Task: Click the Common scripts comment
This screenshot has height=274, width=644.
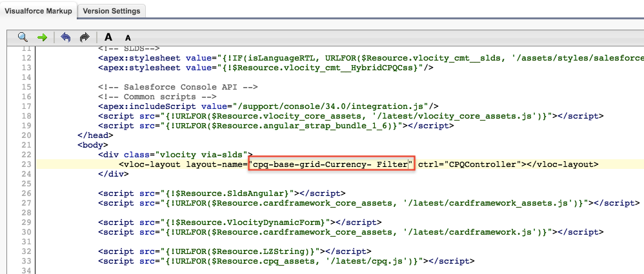Action: tap(157, 97)
